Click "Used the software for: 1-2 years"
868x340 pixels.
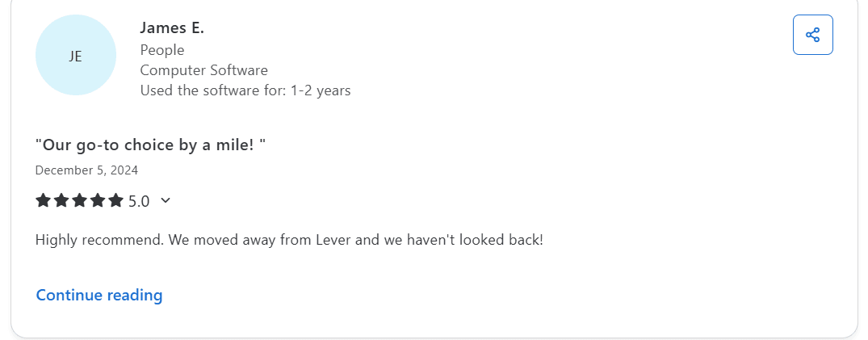[x=245, y=90]
